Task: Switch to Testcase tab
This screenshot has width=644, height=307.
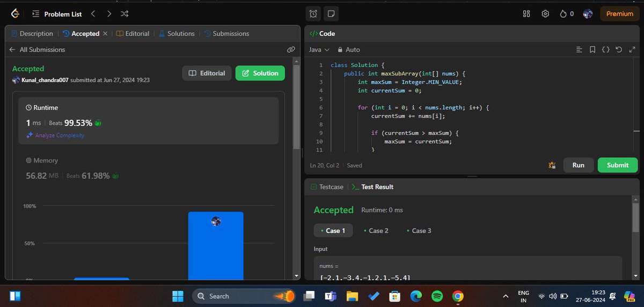Action: click(x=326, y=187)
